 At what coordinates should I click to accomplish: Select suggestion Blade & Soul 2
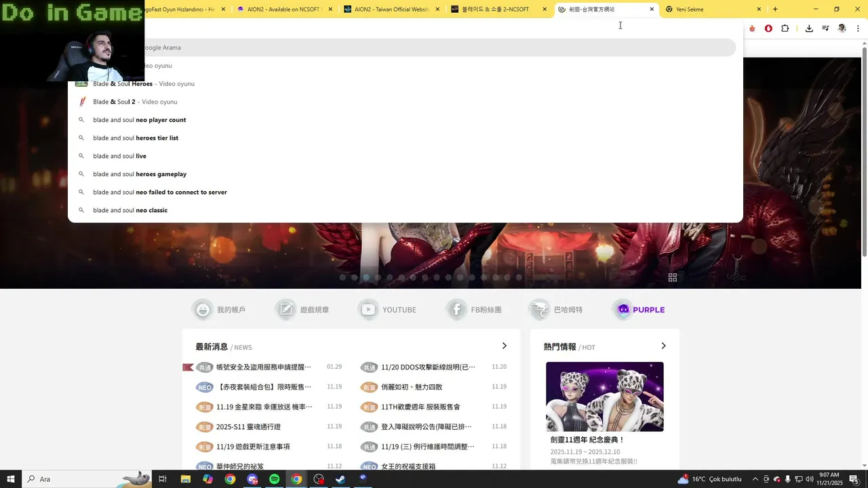[406, 102]
